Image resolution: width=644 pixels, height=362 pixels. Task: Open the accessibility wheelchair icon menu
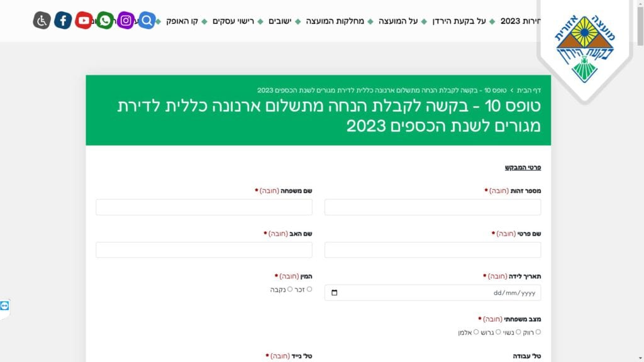coord(42,21)
